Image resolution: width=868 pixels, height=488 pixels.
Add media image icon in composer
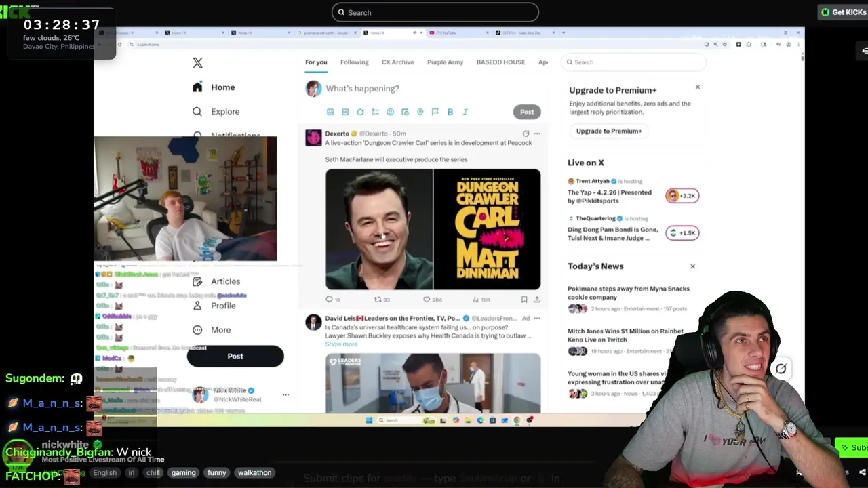(330, 112)
